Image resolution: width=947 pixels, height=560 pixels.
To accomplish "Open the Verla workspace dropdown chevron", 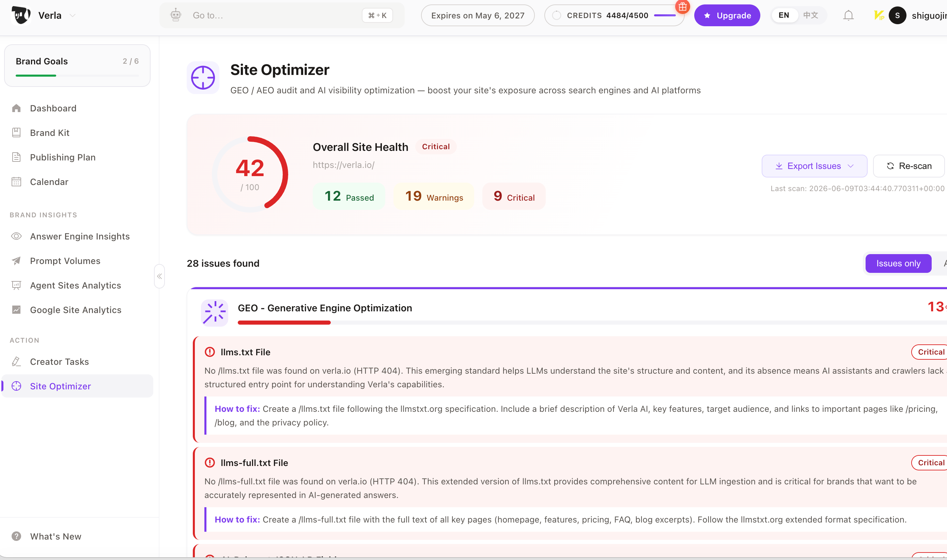I will click(x=73, y=15).
